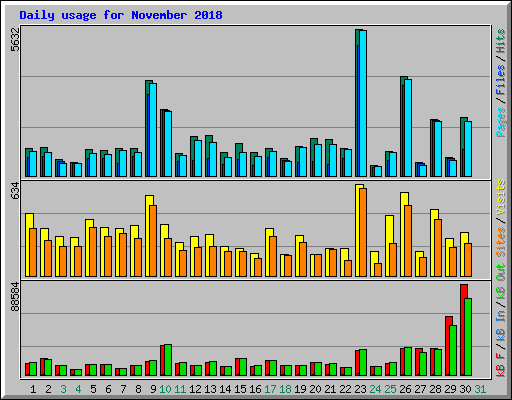Select the cyan hits bar for day 28
The width and height of the screenshot is (512, 400).
[x=438, y=149]
